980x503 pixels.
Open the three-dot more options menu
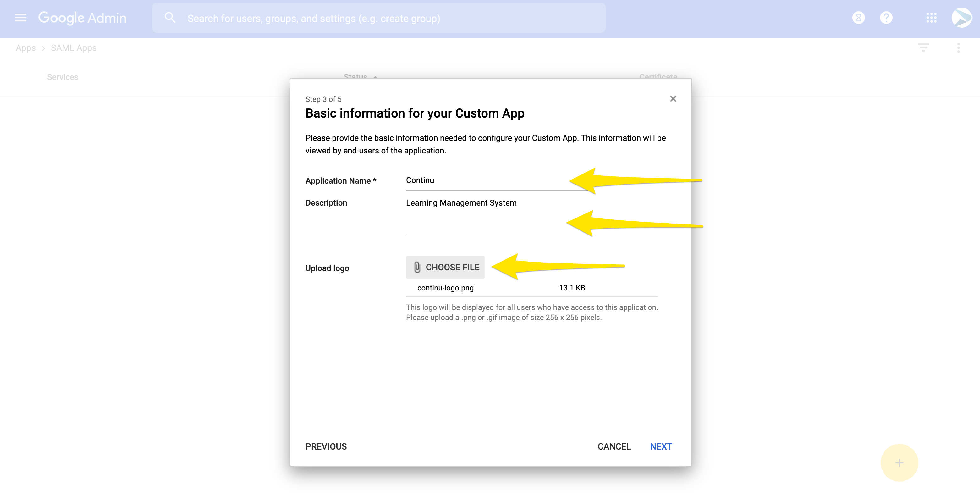coord(958,47)
